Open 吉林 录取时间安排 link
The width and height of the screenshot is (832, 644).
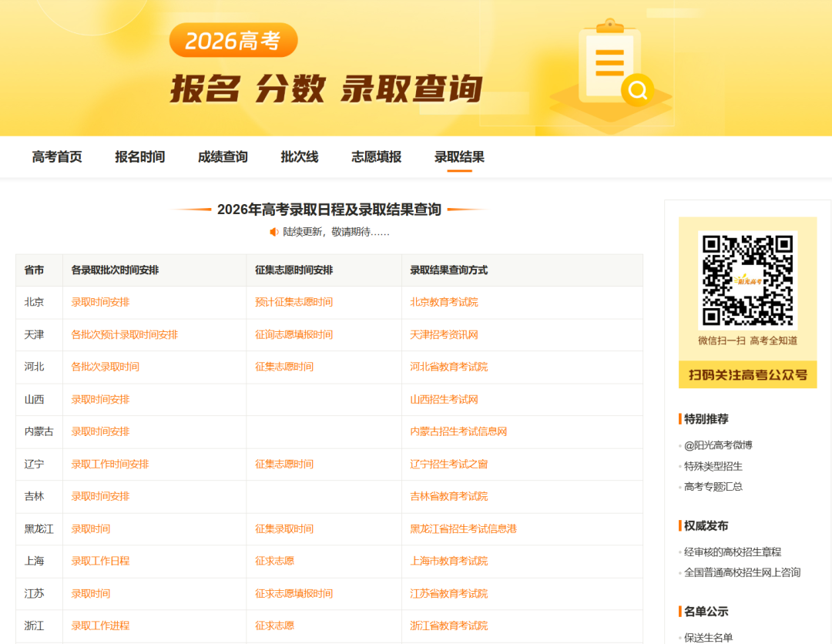[x=100, y=497]
